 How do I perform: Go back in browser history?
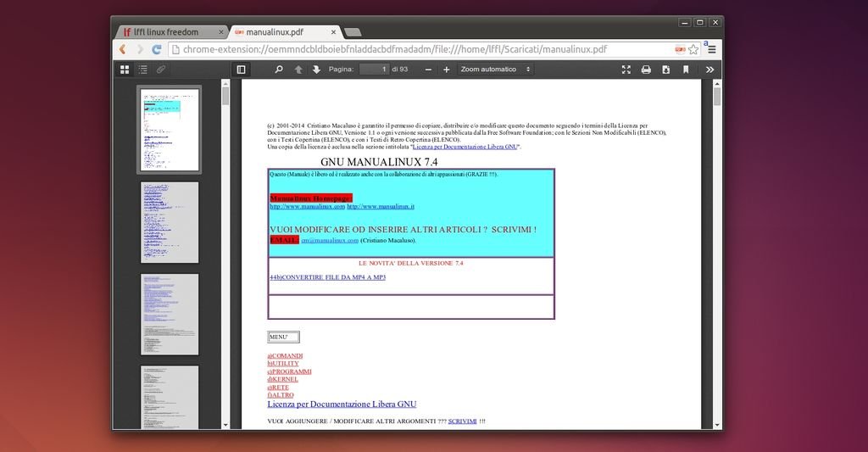pyautogui.click(x=122, y=49)
